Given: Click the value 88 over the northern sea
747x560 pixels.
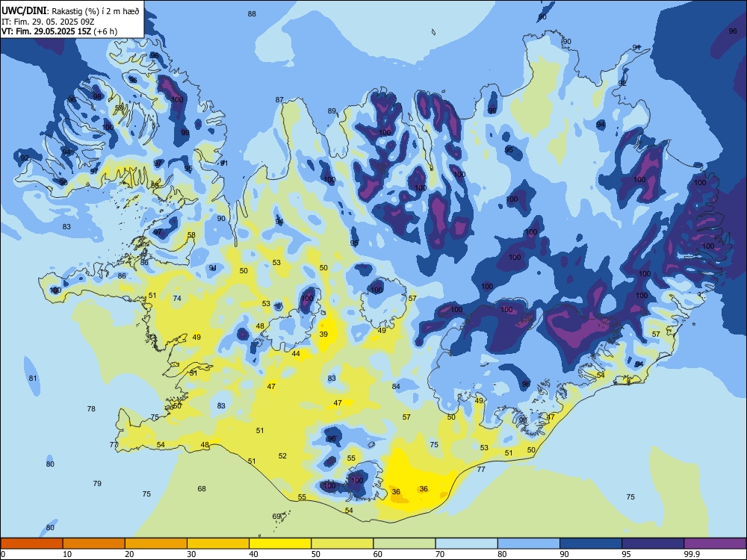Looking at the screenshot, I should click(x=252, y=13).
